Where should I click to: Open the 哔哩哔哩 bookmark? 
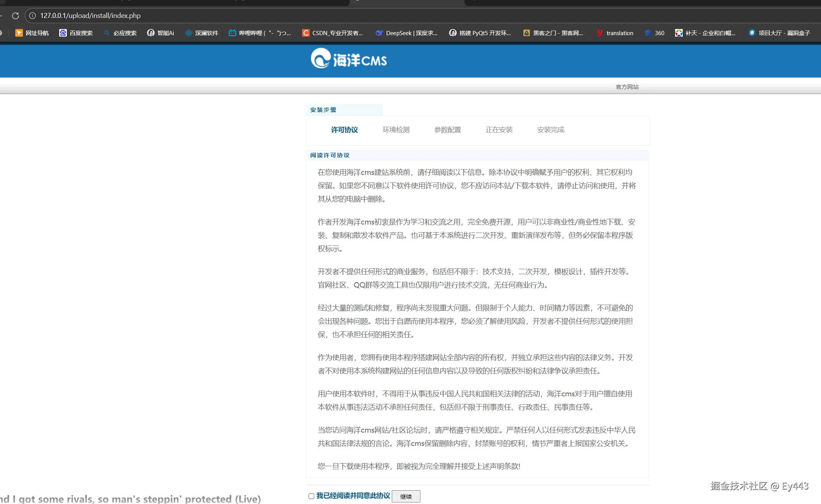pyautogui.click(x=260, y=33)
